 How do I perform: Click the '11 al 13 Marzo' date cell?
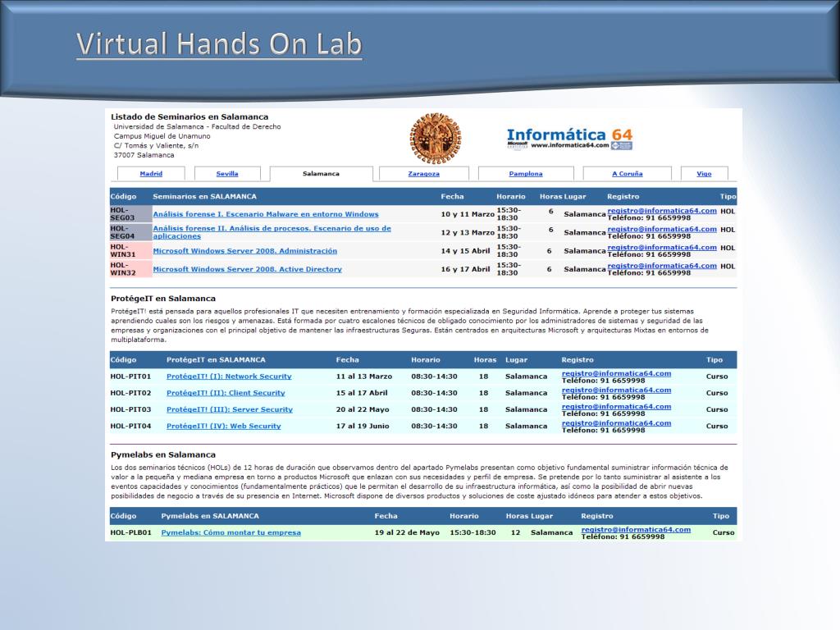click(364, 377)
